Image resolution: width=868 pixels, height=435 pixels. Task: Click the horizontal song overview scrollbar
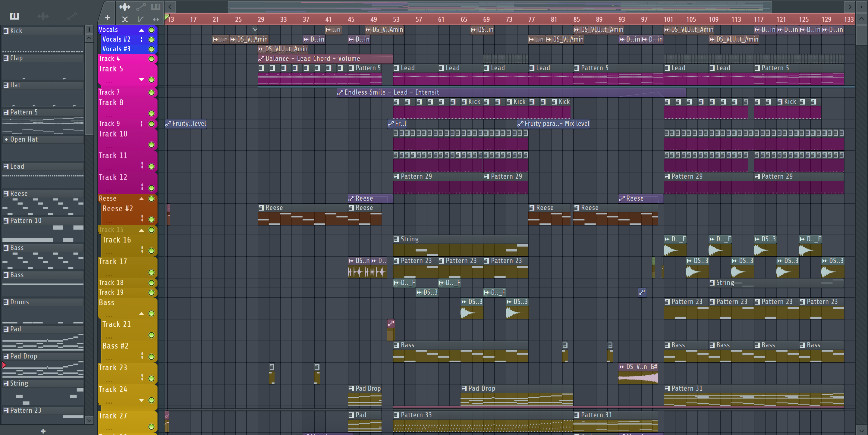500,7
